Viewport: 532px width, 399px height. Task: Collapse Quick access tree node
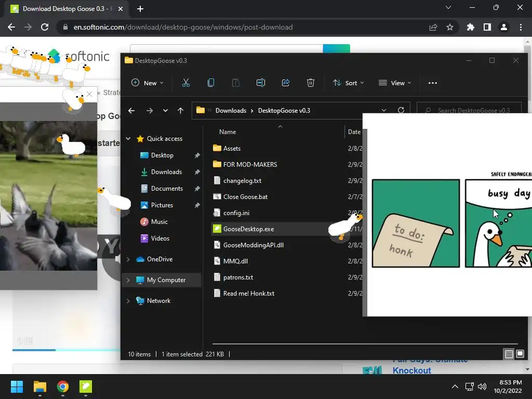[128, 138]
